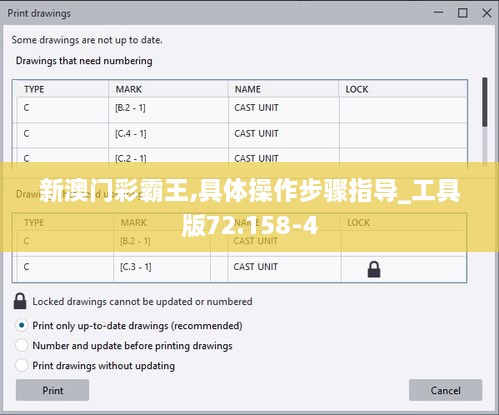Click the vertical scrollbar of numbering table
Screen dimensions: 499x415
485,122
